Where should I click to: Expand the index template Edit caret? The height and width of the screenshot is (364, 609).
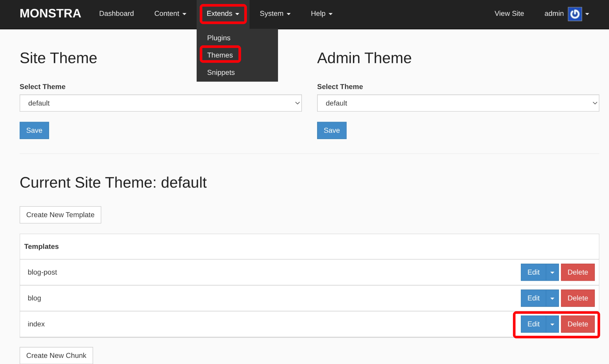point(552,324)
